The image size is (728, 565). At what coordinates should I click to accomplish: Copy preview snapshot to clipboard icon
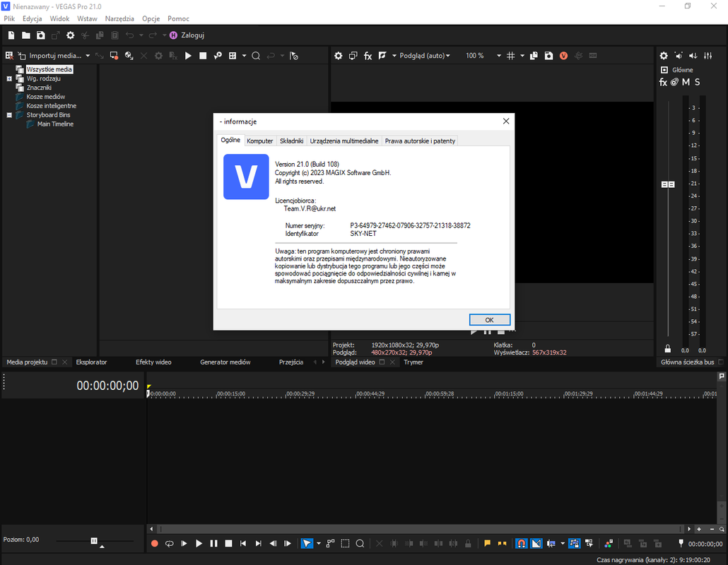coord(534,56)
